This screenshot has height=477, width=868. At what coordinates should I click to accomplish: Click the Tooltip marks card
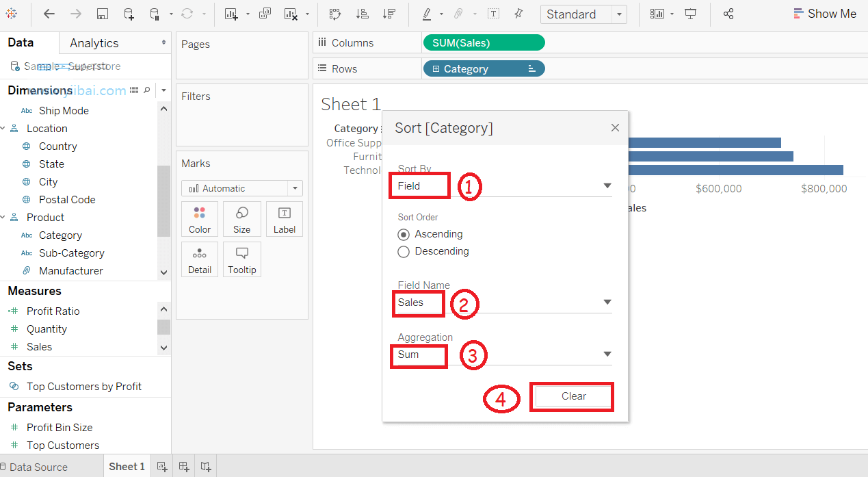click(241, 259)
